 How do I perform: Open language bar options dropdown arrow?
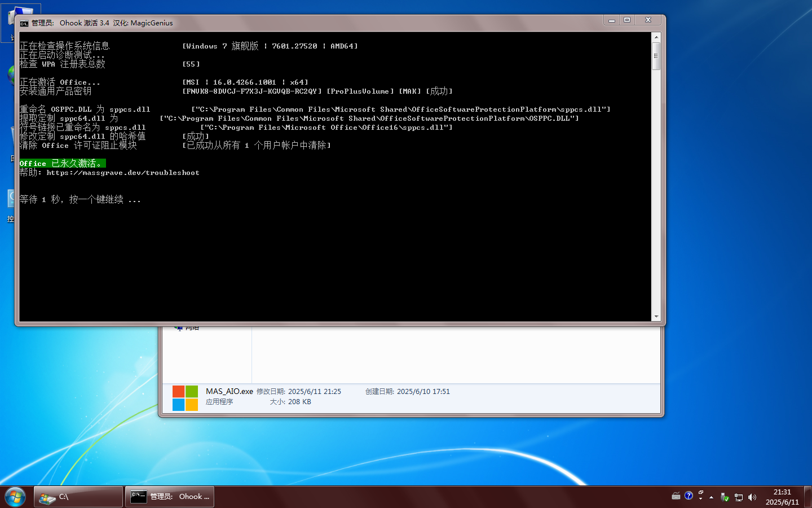pos(701,500)
